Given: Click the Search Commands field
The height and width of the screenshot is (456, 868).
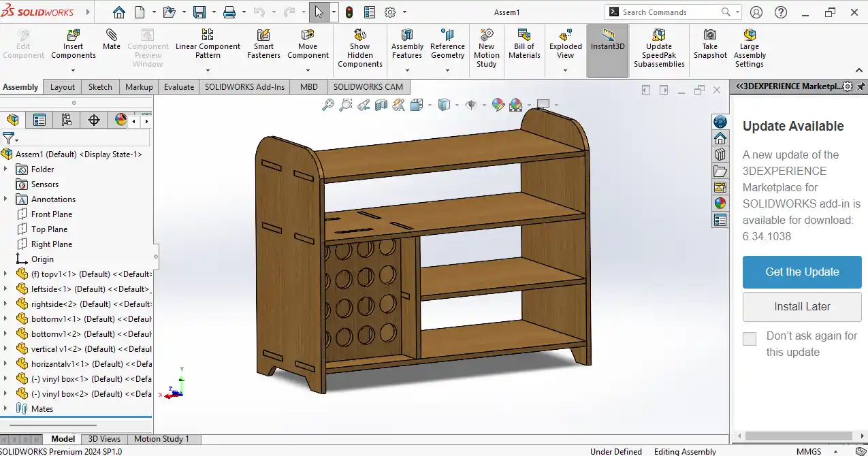Looking at the screenshot, I should pyautogui.click(x=669, y=12).
